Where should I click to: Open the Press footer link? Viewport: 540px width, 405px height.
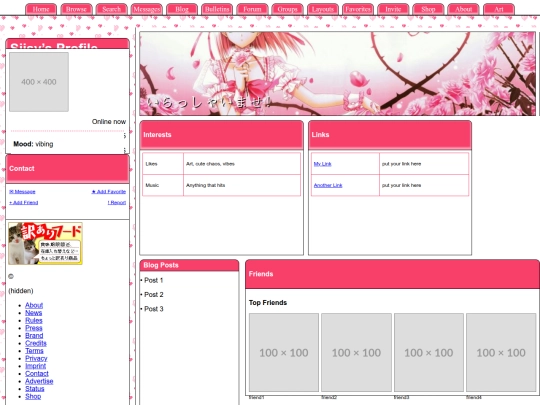(34, 328)
